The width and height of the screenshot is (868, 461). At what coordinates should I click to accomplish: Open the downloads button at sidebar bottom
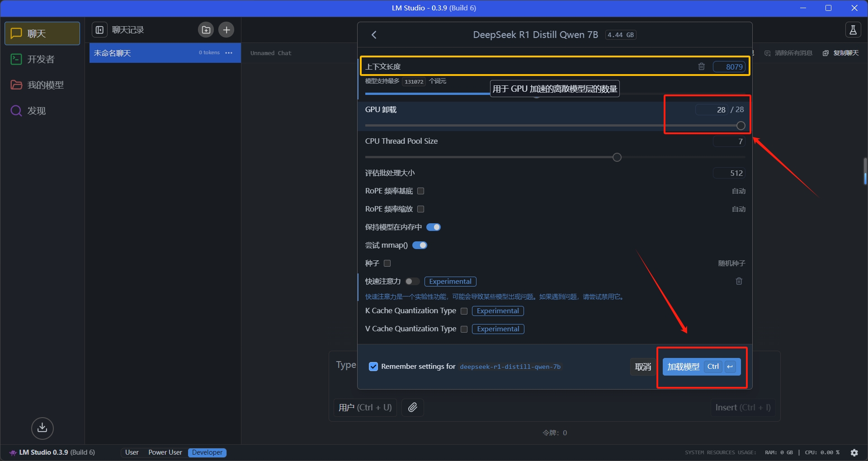(x=42, y=428)
